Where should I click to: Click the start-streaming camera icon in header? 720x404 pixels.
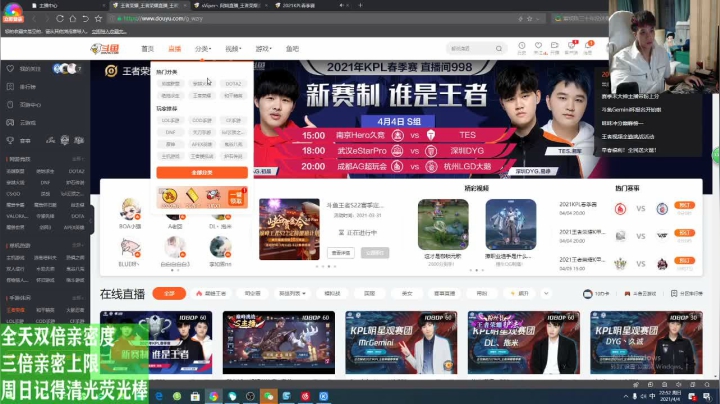click(555, 46)
